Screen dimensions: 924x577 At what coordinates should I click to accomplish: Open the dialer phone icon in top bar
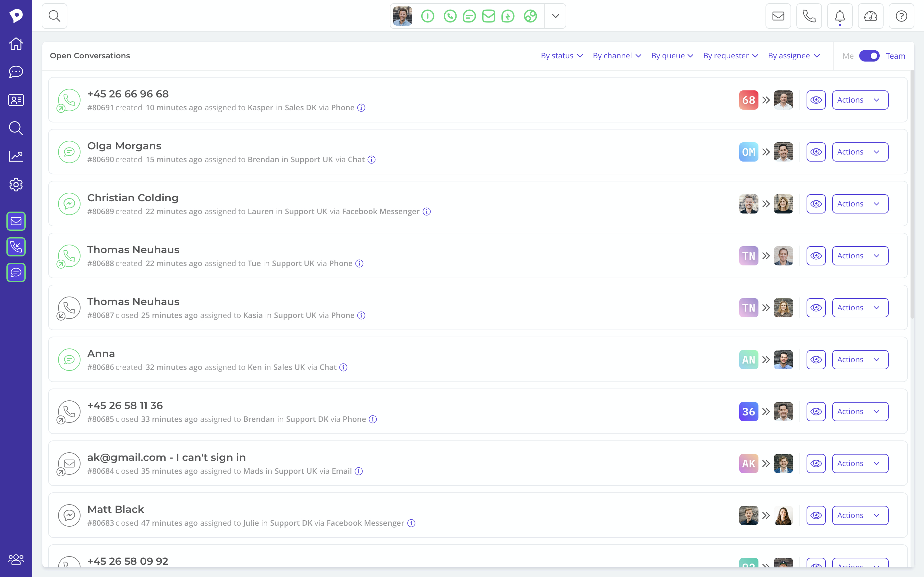tap(809, 16)
